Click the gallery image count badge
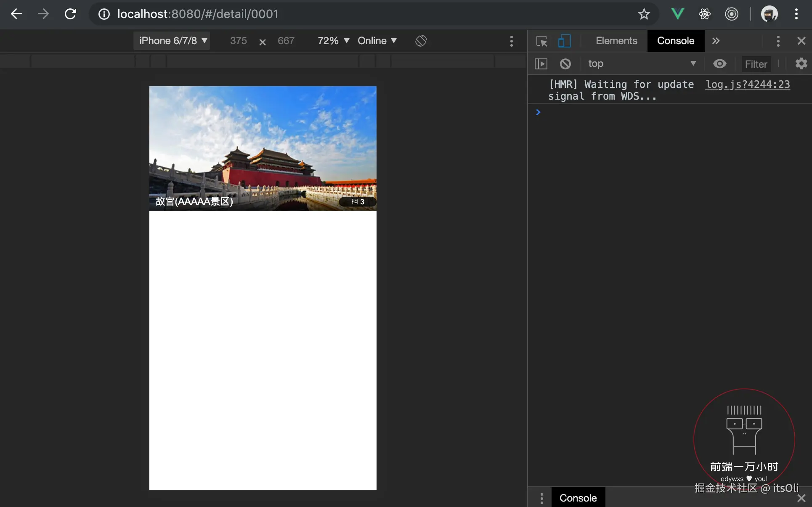812x507 pixels. [358, 202]
